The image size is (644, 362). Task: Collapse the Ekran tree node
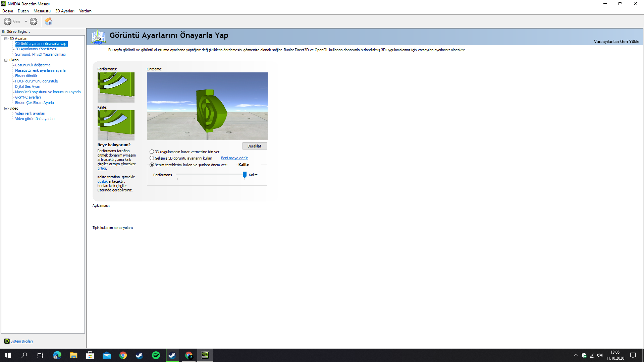pos(6,60)
